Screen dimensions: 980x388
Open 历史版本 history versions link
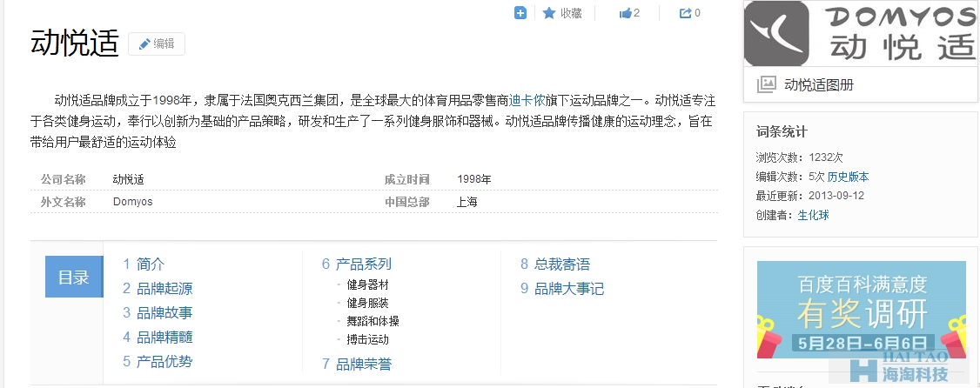click(x=848, y=177)
